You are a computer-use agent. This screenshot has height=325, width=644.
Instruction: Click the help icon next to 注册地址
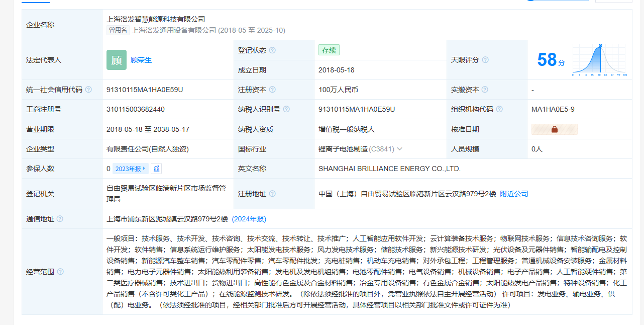click(x=272, y=194)
